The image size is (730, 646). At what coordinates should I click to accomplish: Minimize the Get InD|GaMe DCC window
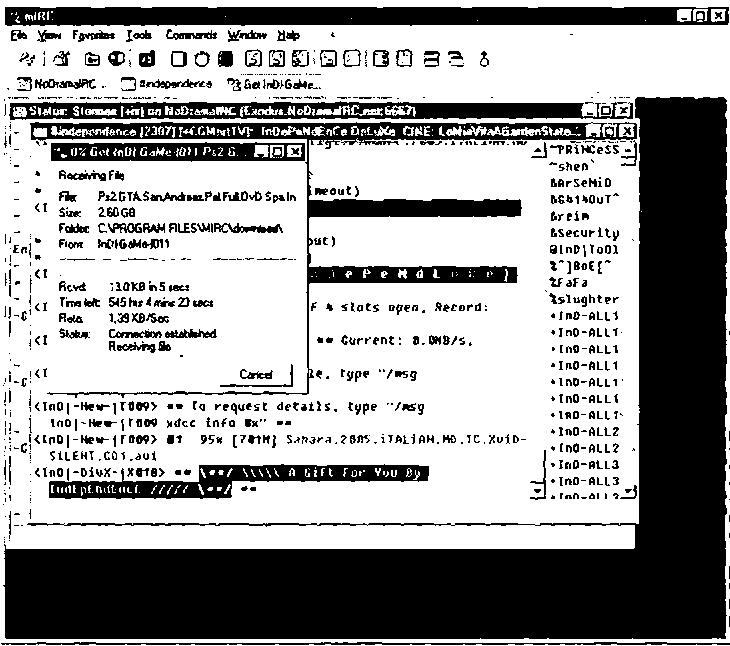(x=261, y=152)
